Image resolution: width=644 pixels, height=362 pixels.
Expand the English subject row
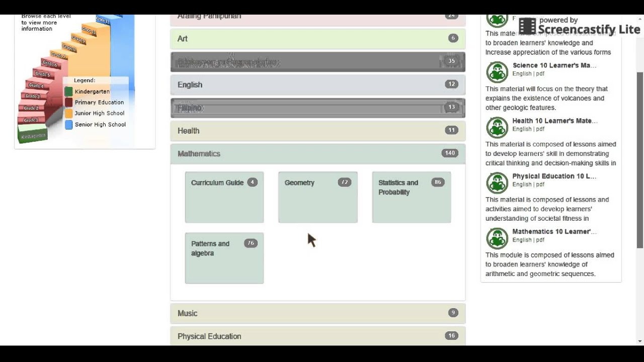click(318, 84)
